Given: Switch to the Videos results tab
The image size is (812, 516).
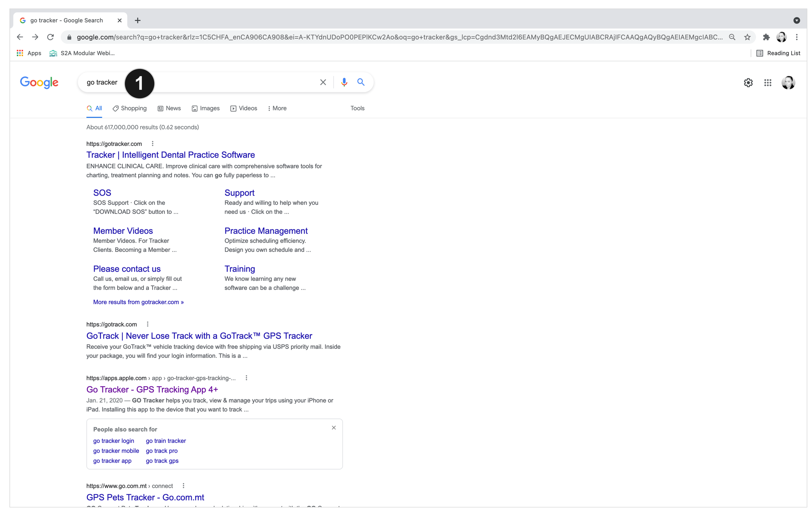Looking at the screenshot, I should tap(244, 108).
